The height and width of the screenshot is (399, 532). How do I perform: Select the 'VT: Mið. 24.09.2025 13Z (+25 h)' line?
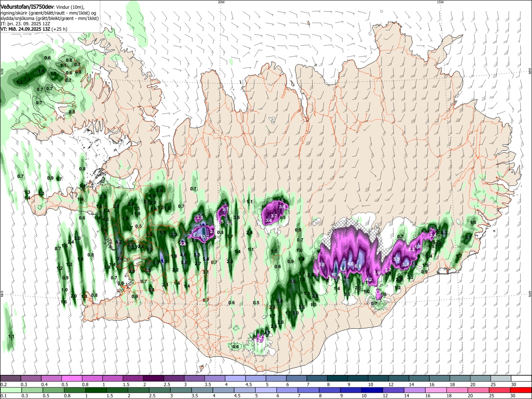click(34, 29)
